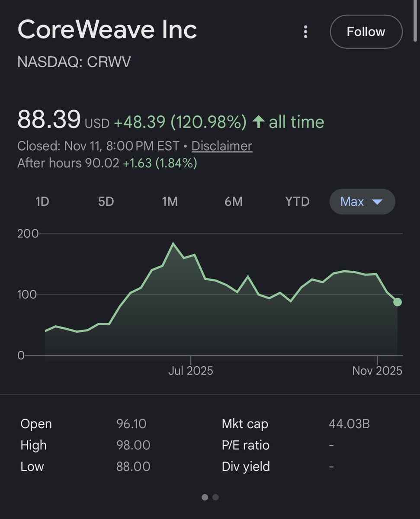Click the CoreWeave Inc title

tap(107, 30)
